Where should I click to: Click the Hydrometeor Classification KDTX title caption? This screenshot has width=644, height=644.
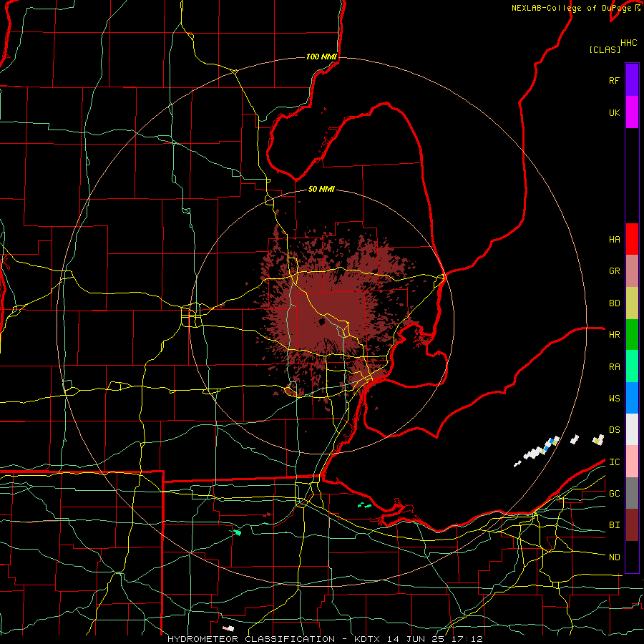click(x=325, y=639)
